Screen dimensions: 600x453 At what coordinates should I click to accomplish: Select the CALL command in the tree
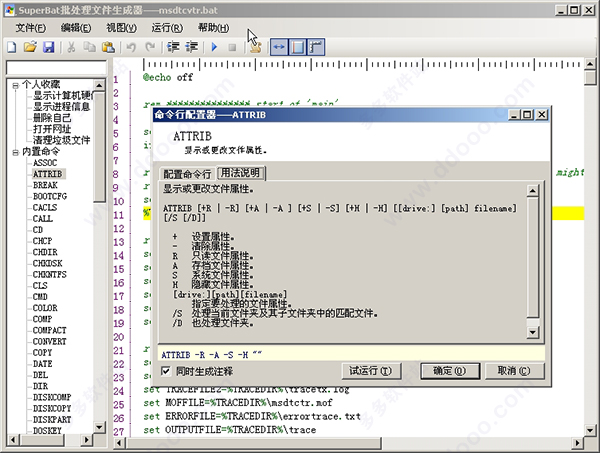click(42, 218)
